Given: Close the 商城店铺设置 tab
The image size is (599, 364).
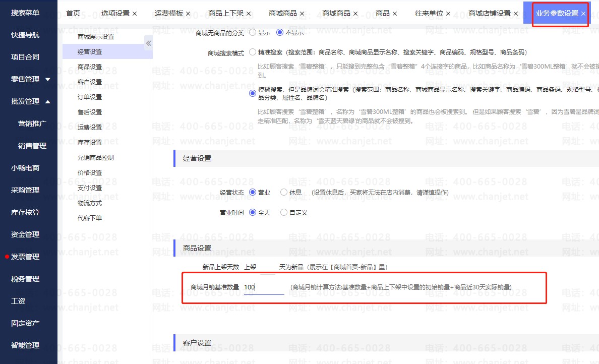Looking at the screenshot, I should [516, 14].
